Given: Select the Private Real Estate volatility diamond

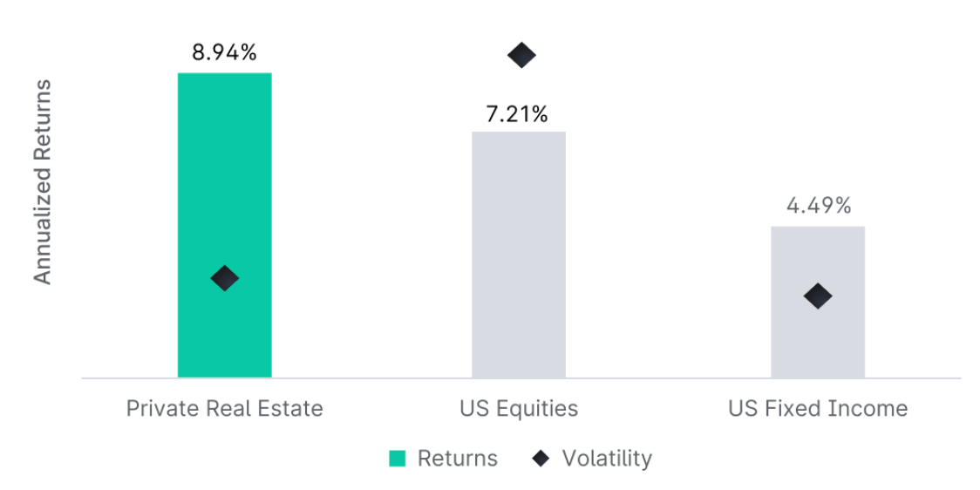Looking at the screenshot, I should tap(225, 277).
